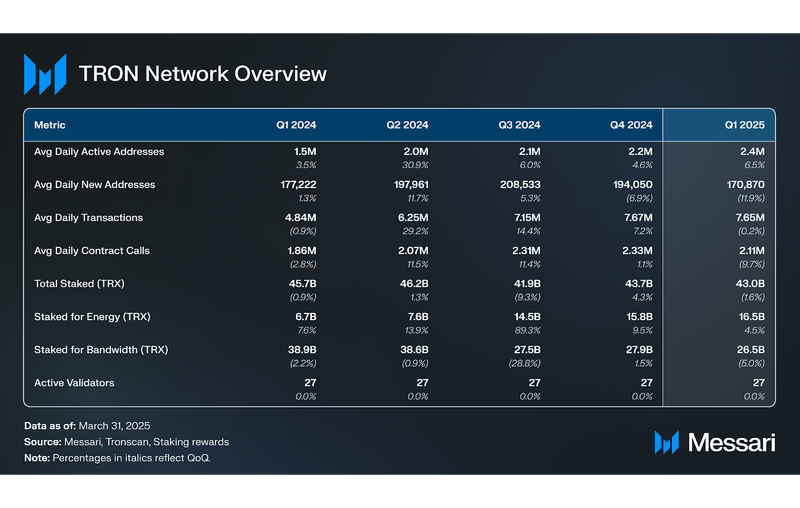Click the value '6.7B' staked for energy
The image size is (800, 508).
click(x=306, y=317)
